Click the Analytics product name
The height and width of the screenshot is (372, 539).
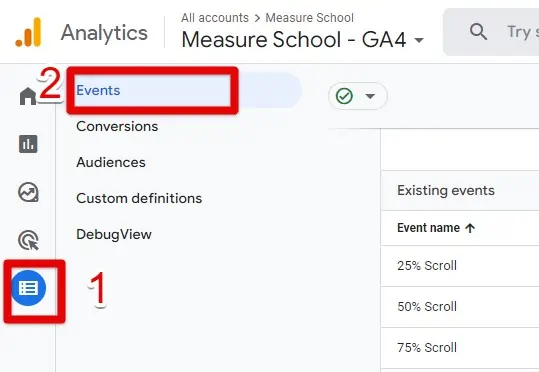coord(104,33)
